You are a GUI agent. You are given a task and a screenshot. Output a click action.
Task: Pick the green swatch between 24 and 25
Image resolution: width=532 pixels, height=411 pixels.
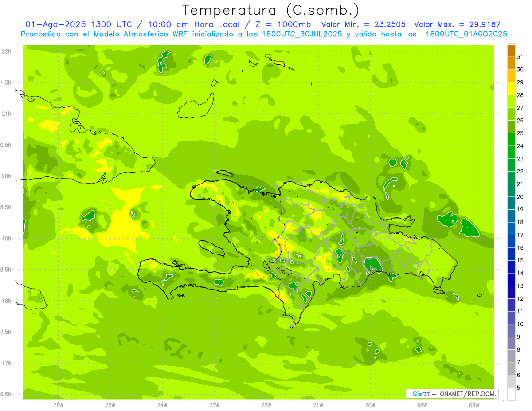[511, 140]
